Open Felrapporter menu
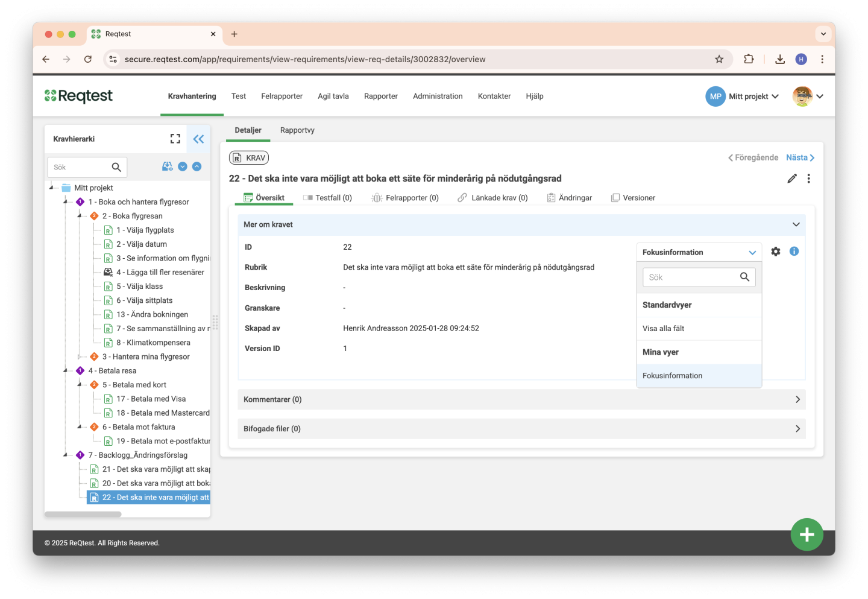This screenshot has width=868, height=599. click(x=281, y=97)
